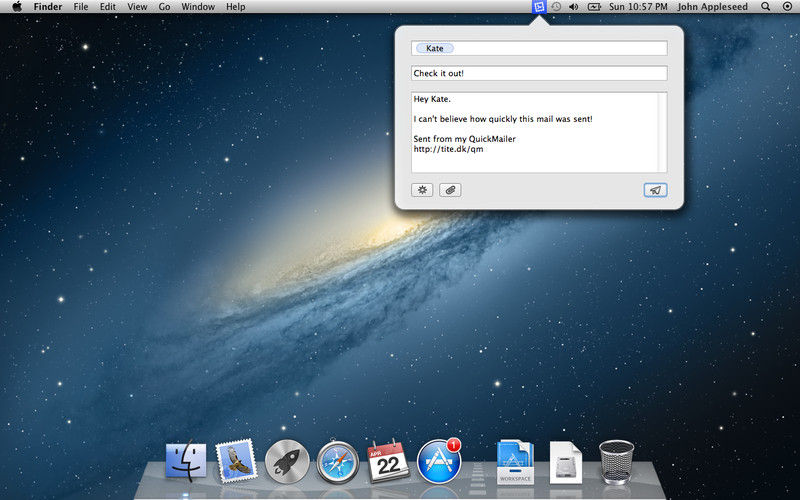Click the message body scrollbar
800x500 pixels.
point(662,132)
